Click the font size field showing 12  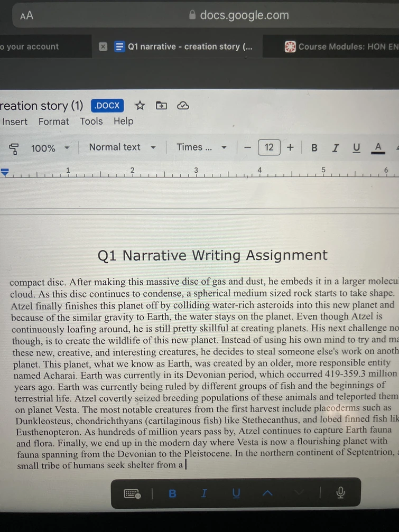coord(269,147)
